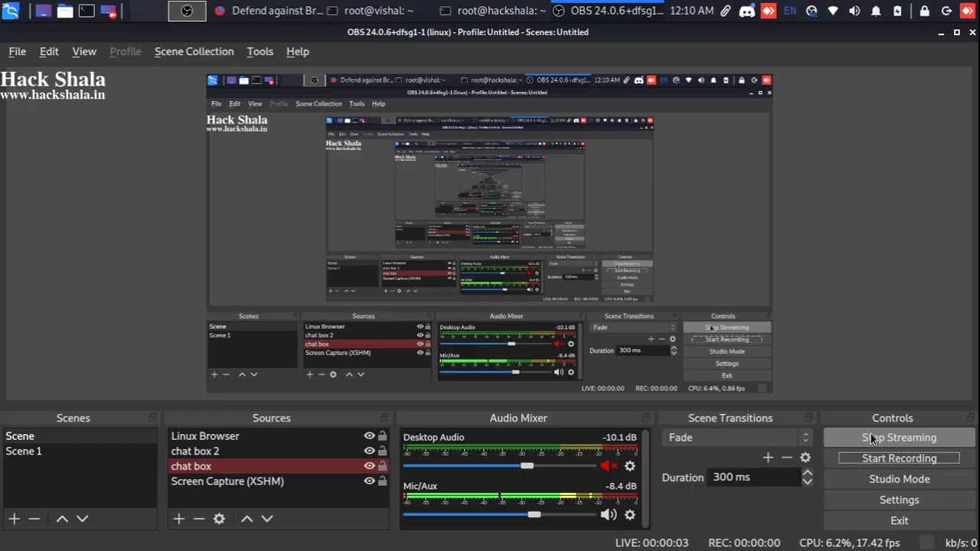Open the Tools menu
This screenshot has width=980, height=551.
260,51
